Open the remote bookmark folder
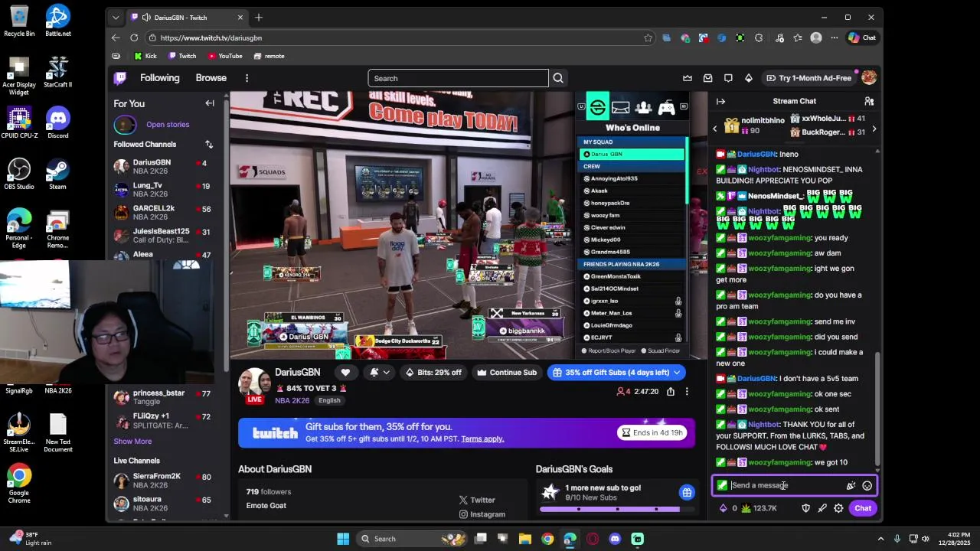The image size is (980, 551). pos(269,56)
